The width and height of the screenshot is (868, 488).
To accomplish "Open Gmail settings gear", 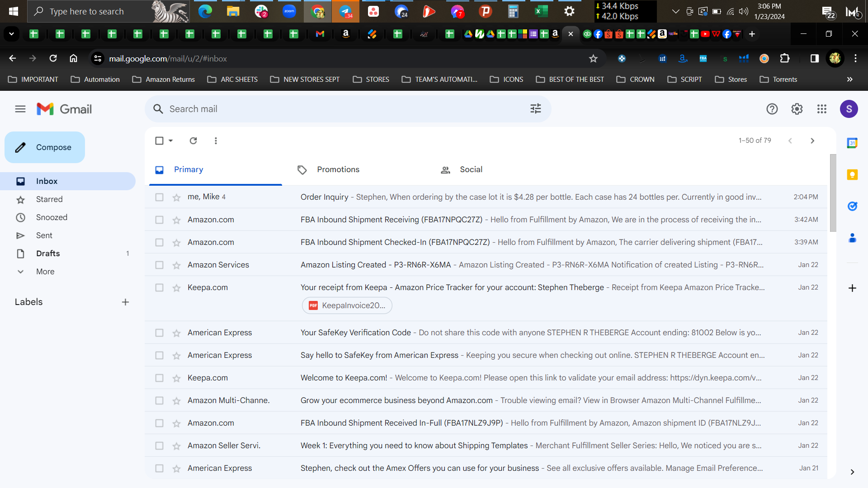I will tap(797, 109).
